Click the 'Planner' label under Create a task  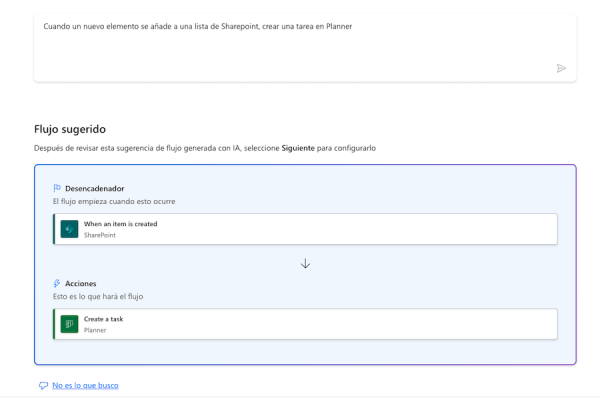pos(95,330)
